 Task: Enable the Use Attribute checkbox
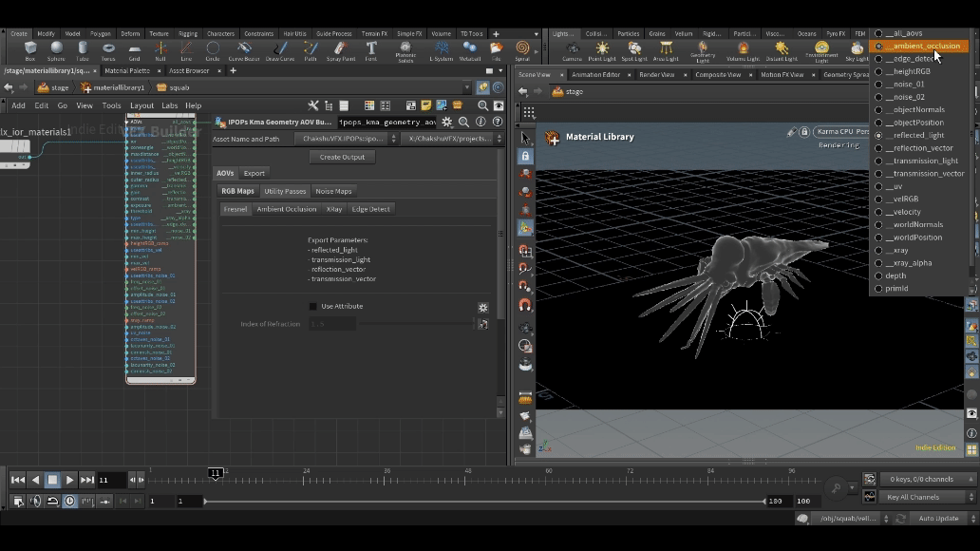coord(313,307)
